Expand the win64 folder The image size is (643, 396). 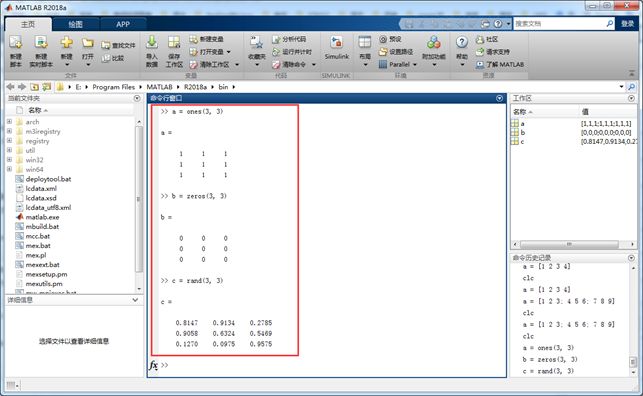tap(9, 169)
